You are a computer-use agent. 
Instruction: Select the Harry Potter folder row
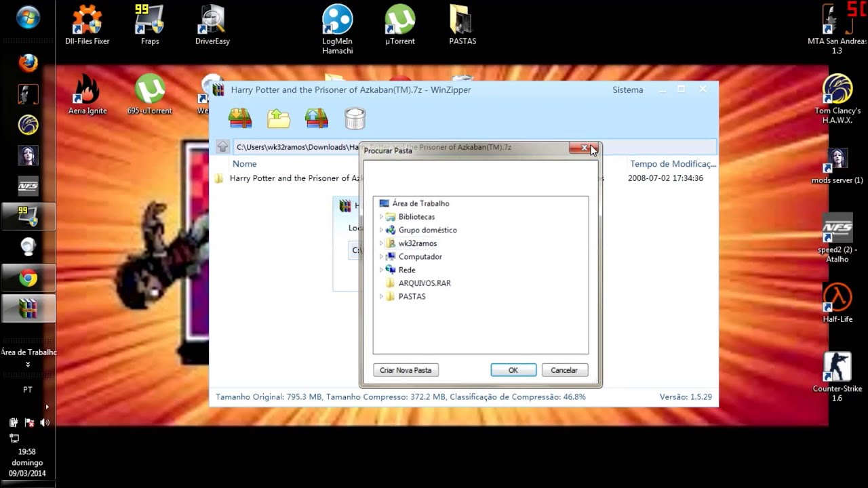click(463, 178)
